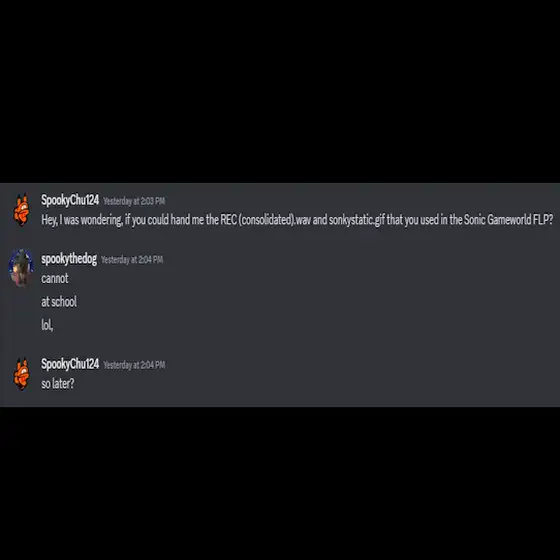
Task: Click the "lol," message
Action: click(x=47, y=325)
